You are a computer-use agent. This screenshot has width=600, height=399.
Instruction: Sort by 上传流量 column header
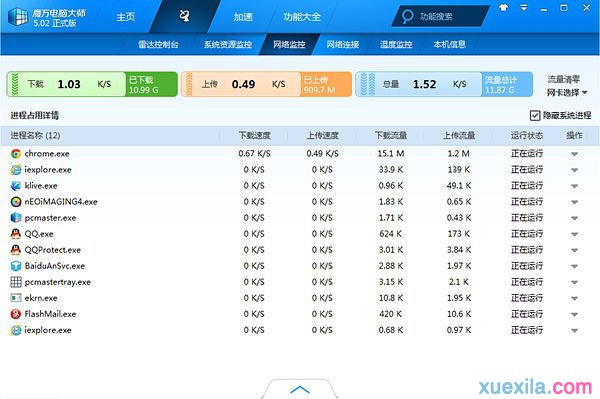coord(459,135)
